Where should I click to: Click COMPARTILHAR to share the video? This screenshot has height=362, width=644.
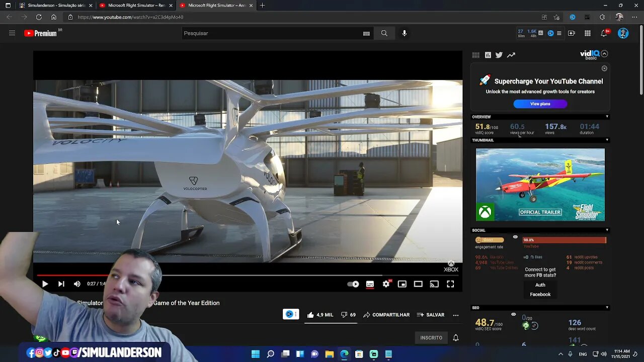386,315
